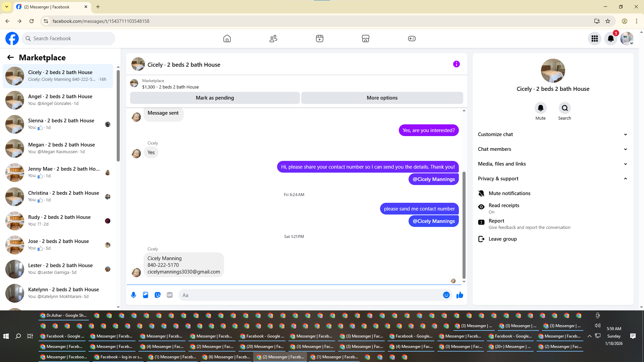Go to Home tab in navigation
The image size is (644, 362).
(227, 39)
